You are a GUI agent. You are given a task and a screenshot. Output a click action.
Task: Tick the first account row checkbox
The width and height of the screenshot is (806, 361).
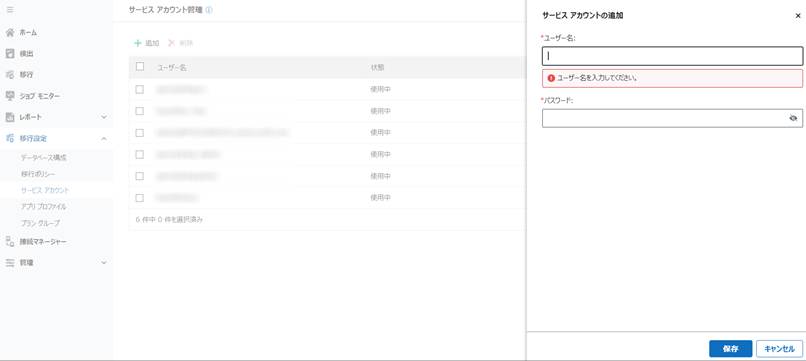tap(140, 89)
